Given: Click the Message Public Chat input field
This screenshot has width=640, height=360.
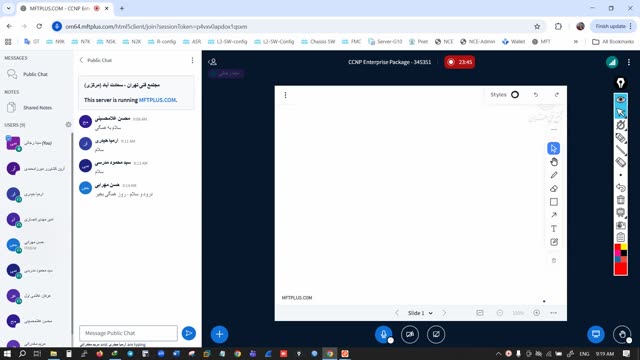Looking at the screenshot, I should (x=128, y=333).
